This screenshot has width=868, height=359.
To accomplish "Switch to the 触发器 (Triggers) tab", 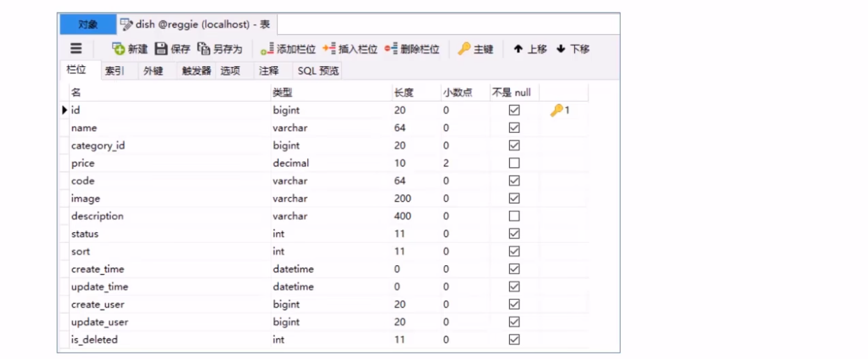I will (x=196, y=71).
